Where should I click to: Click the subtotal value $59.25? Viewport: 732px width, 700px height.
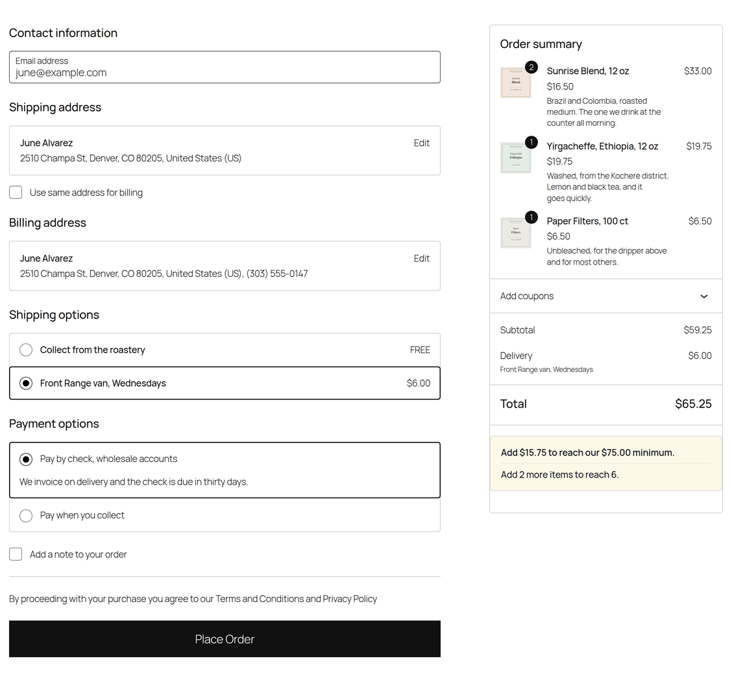[698, 330]
